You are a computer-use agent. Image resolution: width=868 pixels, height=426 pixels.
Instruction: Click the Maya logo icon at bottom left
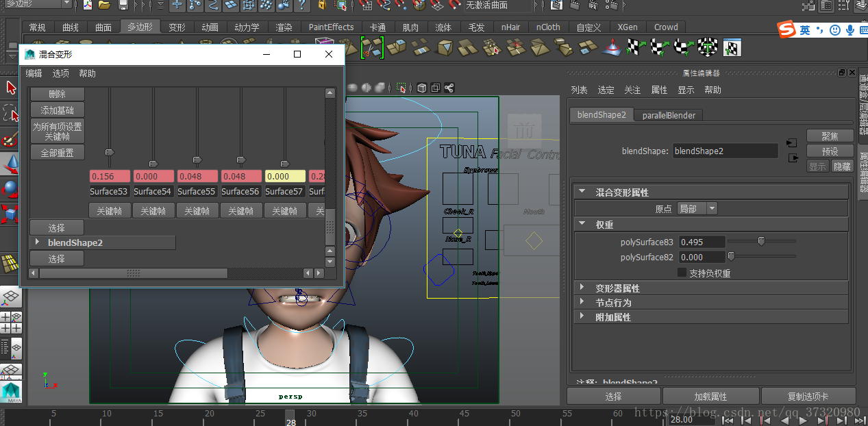[x=11, y=392]
